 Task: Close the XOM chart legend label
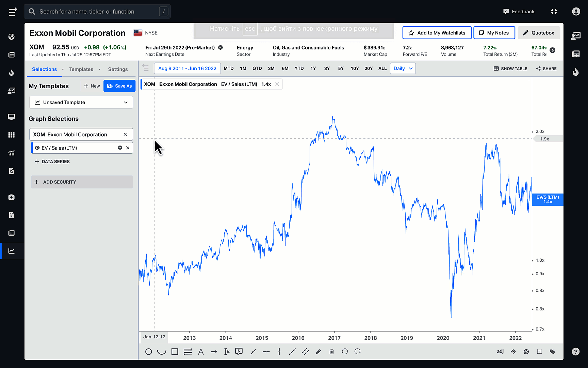tap(277, 84)
